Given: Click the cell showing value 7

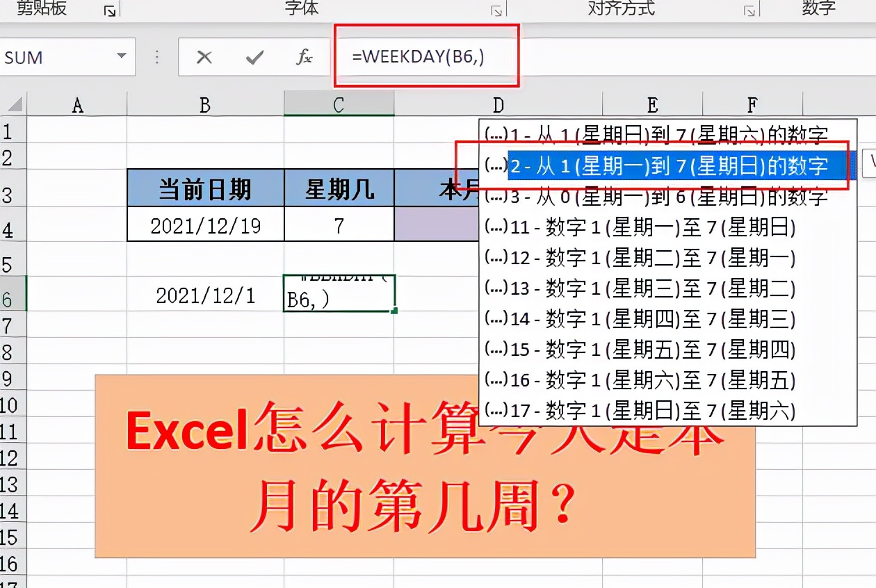Looking at the screenshot, I should 339,224.
